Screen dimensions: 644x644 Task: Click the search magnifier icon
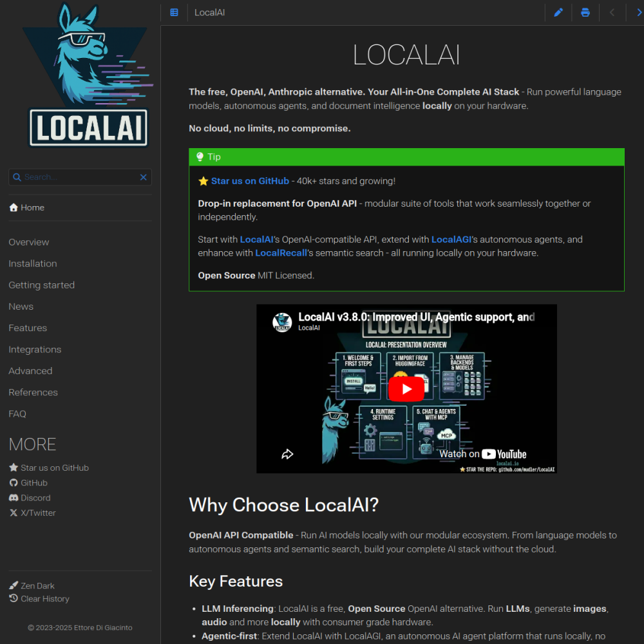[17, 177]
